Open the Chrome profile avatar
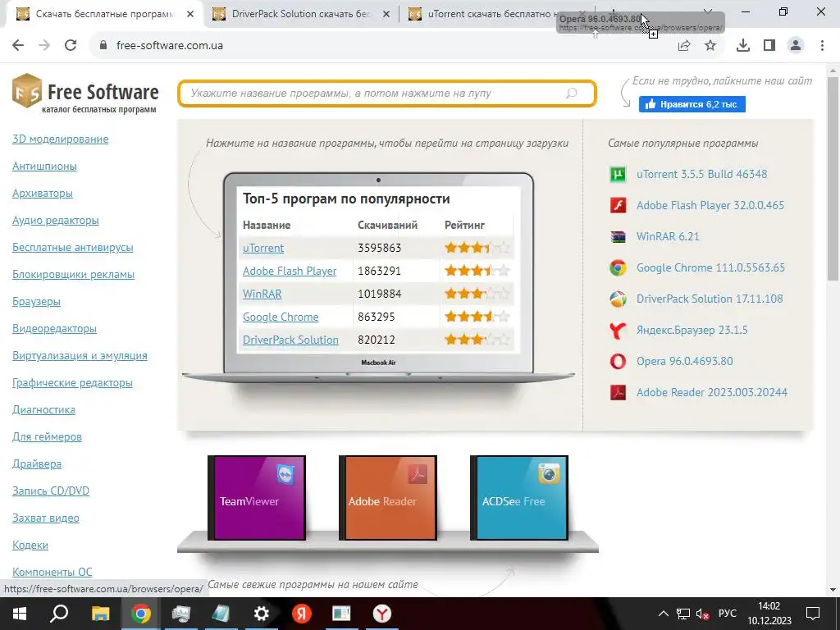The height and width of the screenshot is (630, 840). 796,46
